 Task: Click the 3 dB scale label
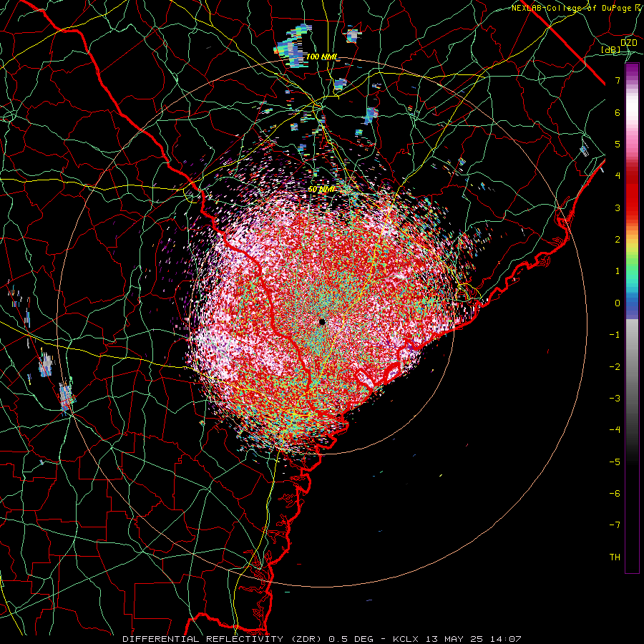[x=618, y=208]
